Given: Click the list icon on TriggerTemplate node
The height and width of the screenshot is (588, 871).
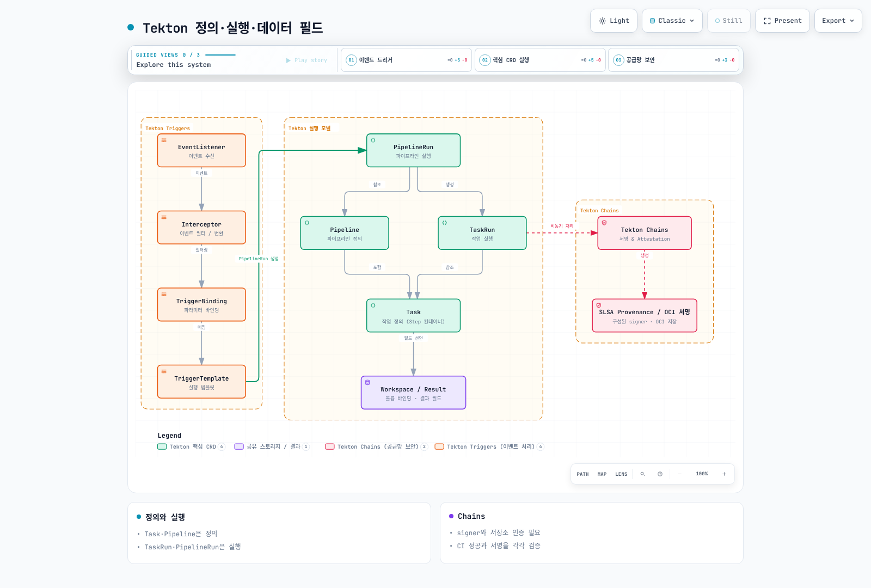Looking at the screenshot, I should (164, 371).
